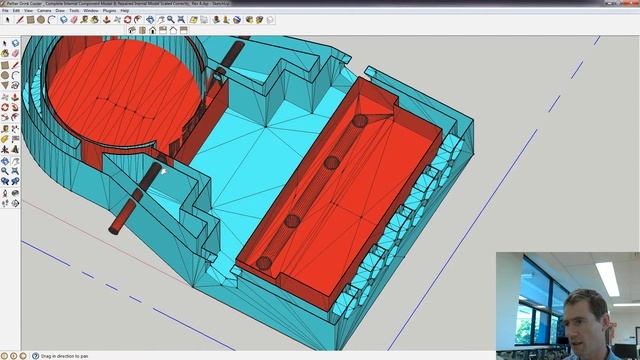Viewport: 640px width, 360px height.
Task: Select the Zoom magnifier in left tool set
Action: pyautogui.click(x=5, y=171)
